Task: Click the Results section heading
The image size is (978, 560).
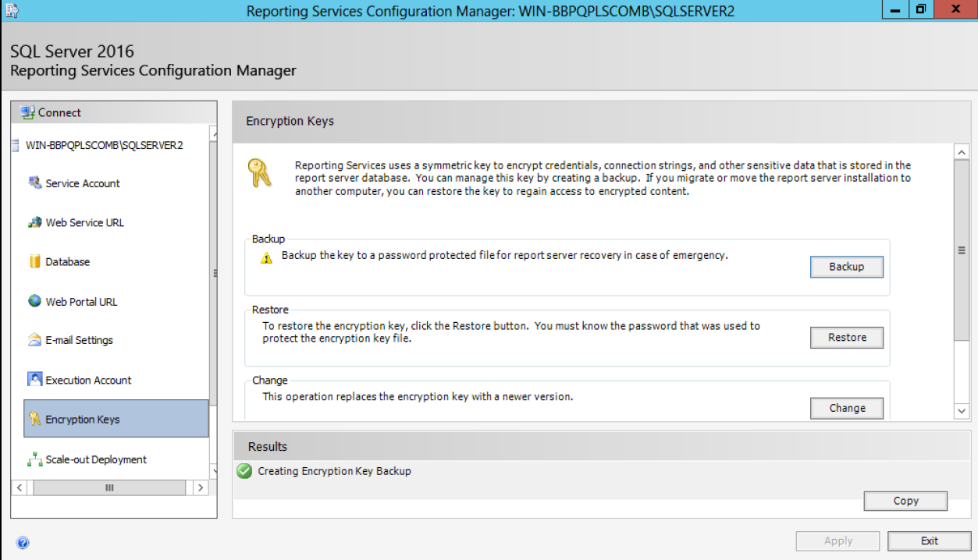Action: tap(268, 447)
